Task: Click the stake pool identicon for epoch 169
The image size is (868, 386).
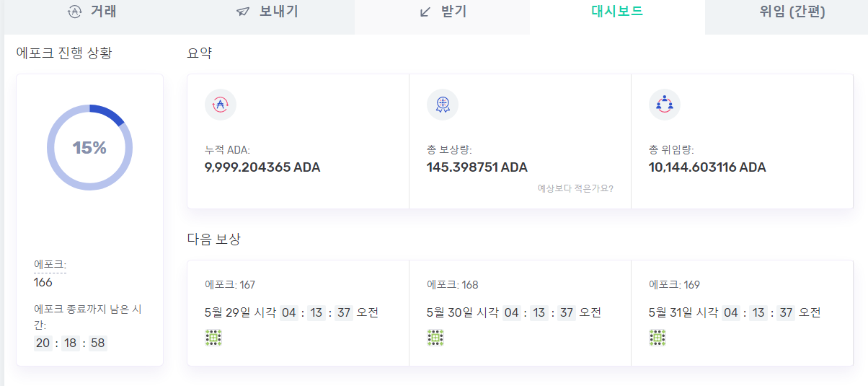Action: pos(657,338)
